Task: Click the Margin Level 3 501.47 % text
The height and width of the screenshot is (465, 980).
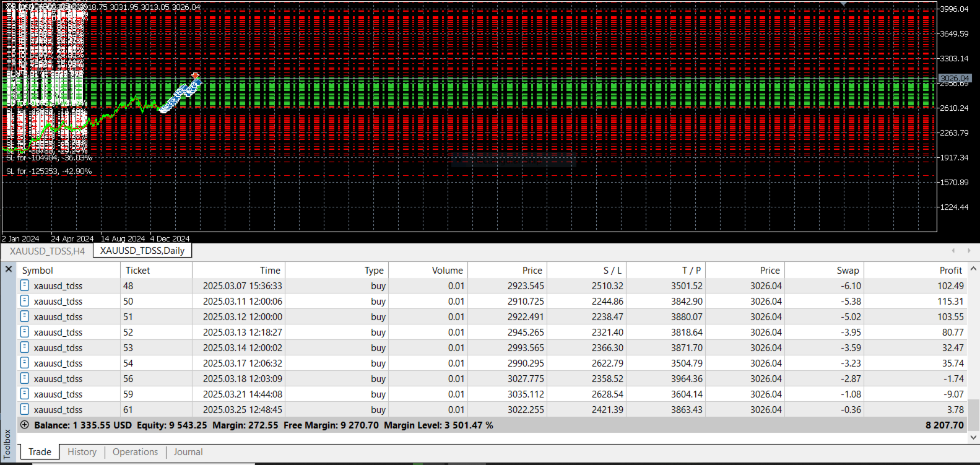Action: click(x=438, y=425)
